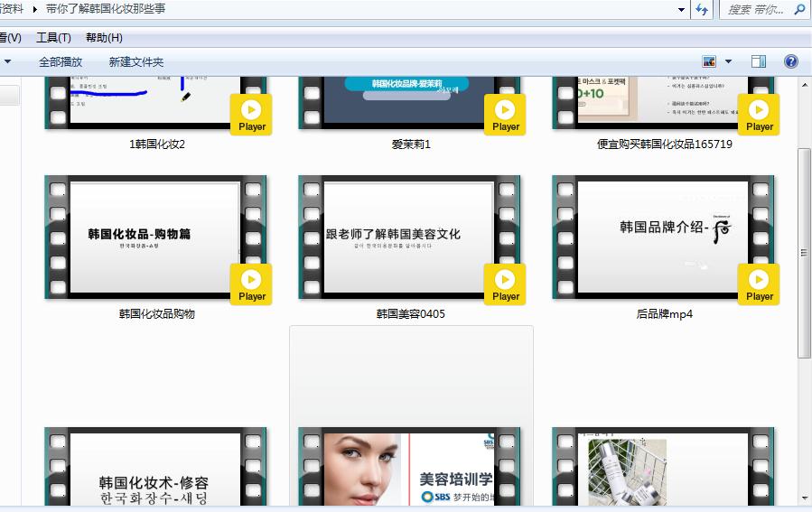Image resolution: width=812 pixels, height=512 pixels.
Task: Click Player badge on 韩国美容0405
Action: point(505,284)
